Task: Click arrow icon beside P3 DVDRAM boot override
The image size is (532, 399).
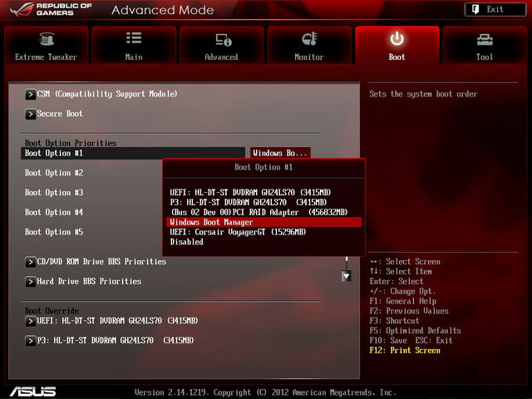Action: click(x=30, y=341)
